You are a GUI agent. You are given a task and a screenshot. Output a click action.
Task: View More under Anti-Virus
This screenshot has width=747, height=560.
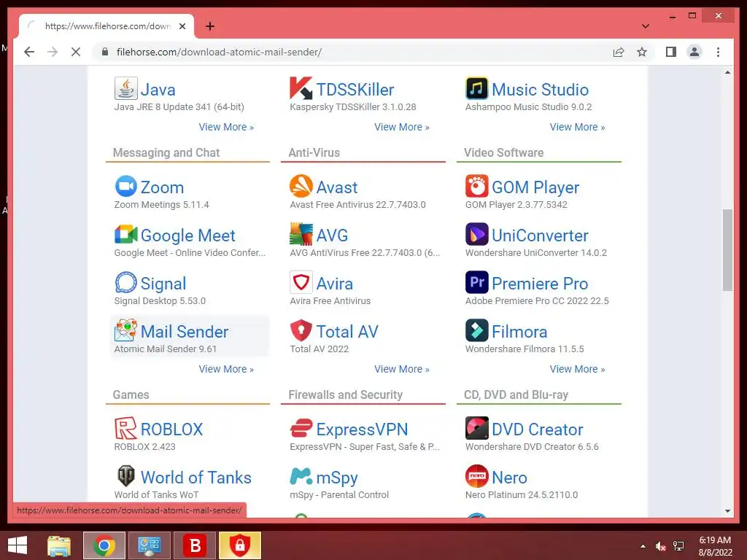tap(402, 369)
